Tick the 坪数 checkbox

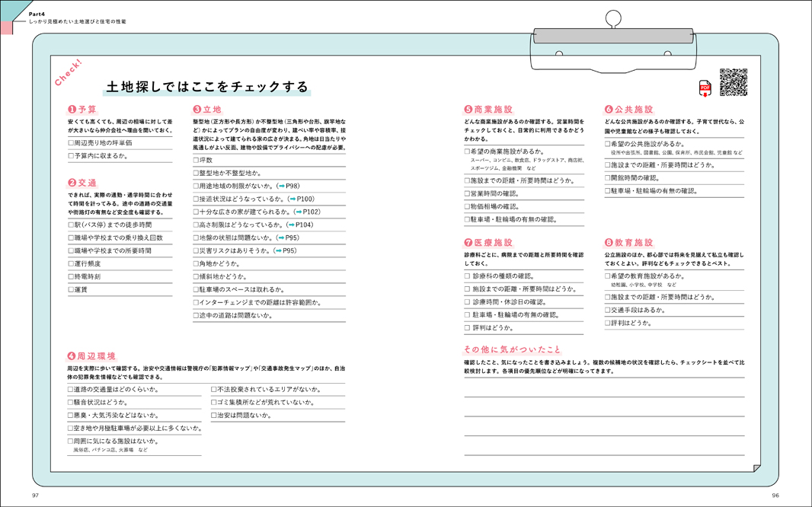[197, 161]
